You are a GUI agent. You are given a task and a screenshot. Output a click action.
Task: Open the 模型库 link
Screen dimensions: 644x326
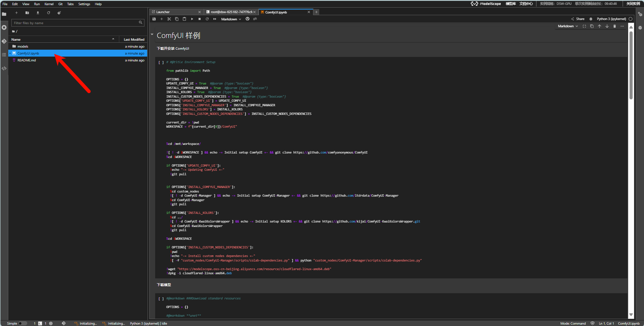pyautogui.click(x=511, y=4)
